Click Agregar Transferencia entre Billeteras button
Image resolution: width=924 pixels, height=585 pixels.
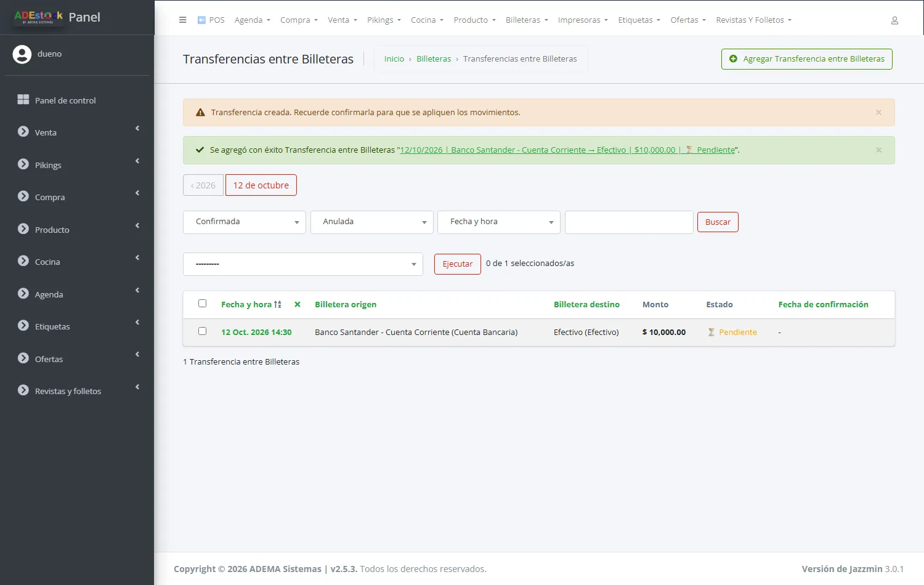point(807,59)
